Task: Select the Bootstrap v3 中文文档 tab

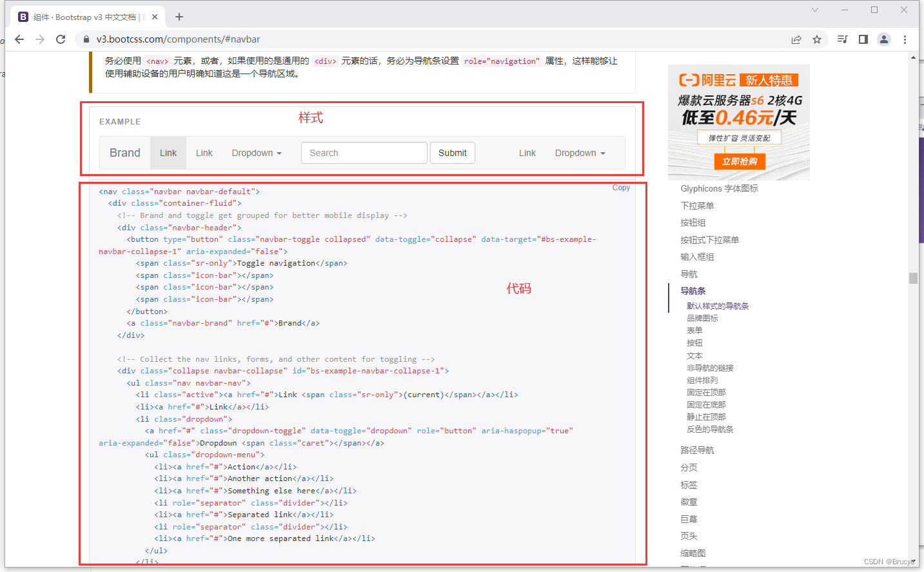Action: coord(88,17)
